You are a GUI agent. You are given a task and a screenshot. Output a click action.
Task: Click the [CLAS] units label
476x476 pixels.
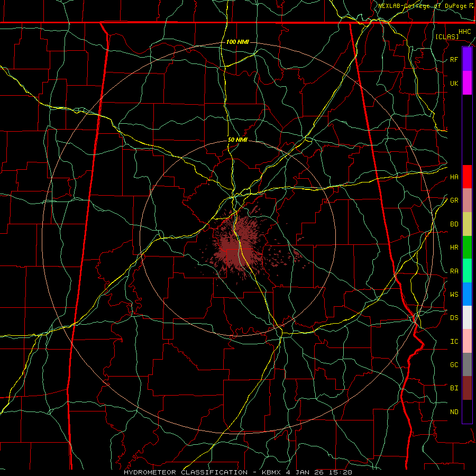[x=447, y=36]
